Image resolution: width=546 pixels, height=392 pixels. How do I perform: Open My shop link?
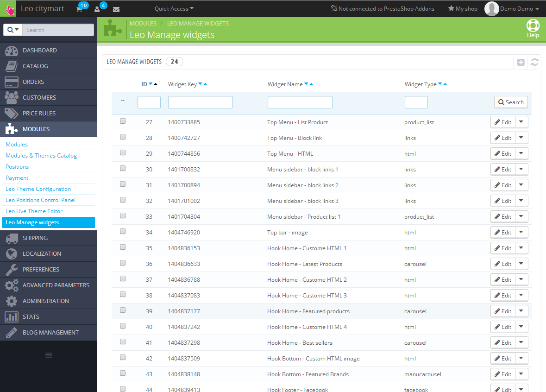pos(462,9)
